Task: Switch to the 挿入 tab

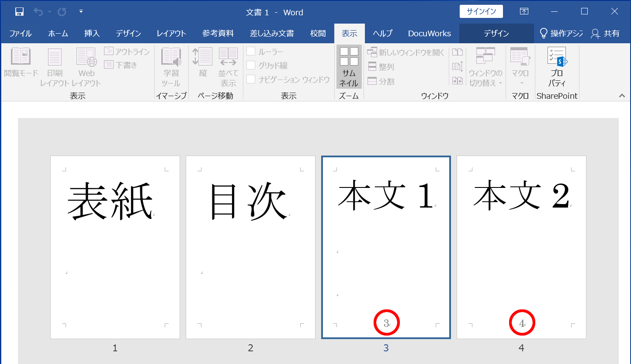Action: click(92, 34)
